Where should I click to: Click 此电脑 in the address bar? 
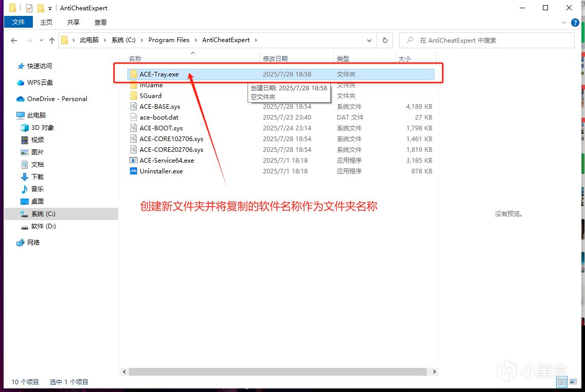coord(89,40)
